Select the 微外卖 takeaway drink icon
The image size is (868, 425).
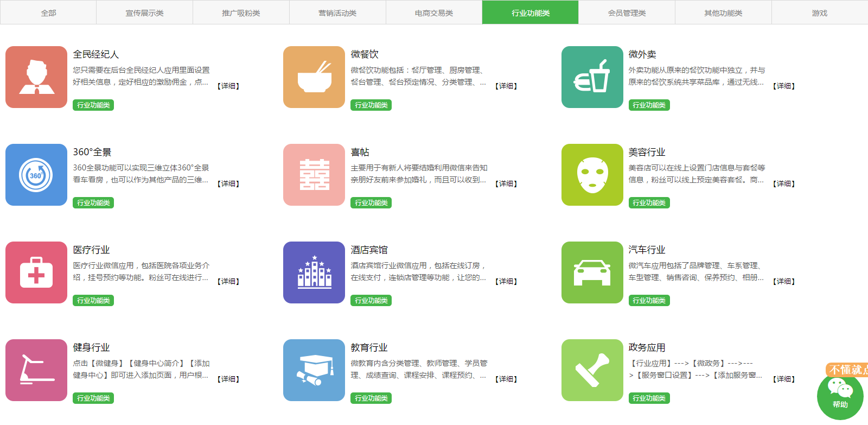coord(592,77)
